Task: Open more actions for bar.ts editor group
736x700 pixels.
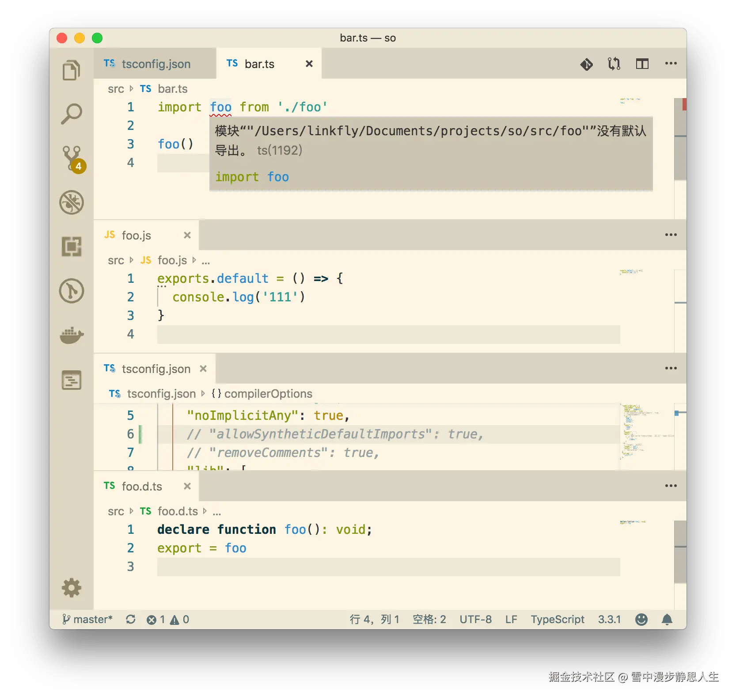Action: tap(671, 64)
